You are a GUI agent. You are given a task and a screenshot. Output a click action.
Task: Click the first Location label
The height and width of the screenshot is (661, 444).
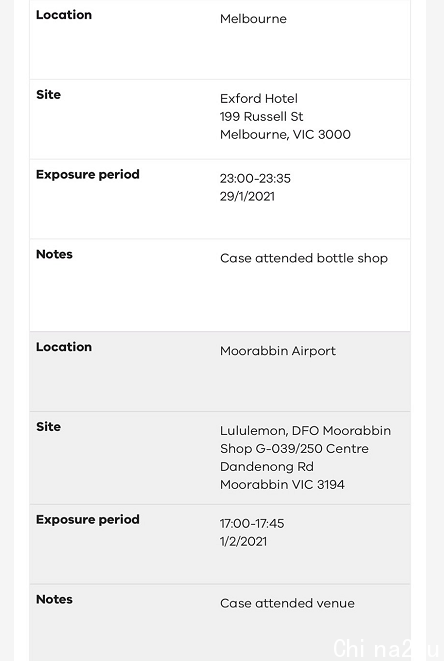[x=64, y=15]
